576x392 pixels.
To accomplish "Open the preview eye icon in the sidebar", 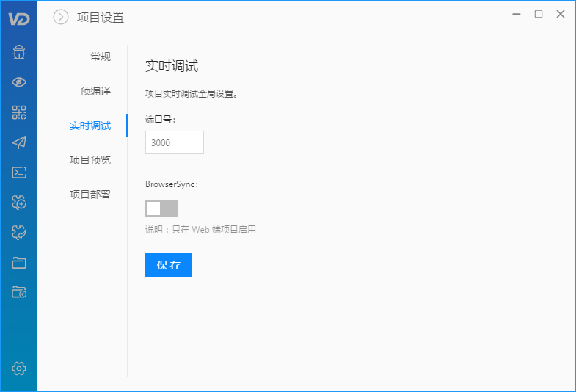I will click(19, 82).
